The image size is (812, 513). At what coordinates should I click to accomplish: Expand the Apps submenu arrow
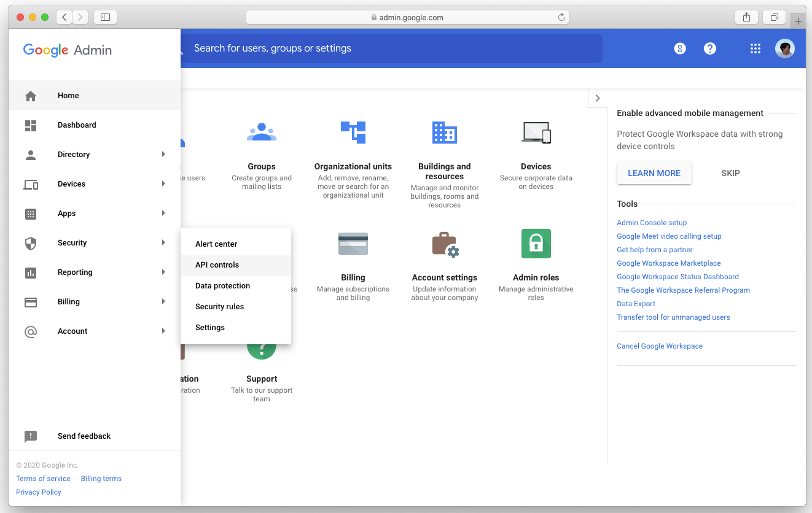[x=163, y=214]
